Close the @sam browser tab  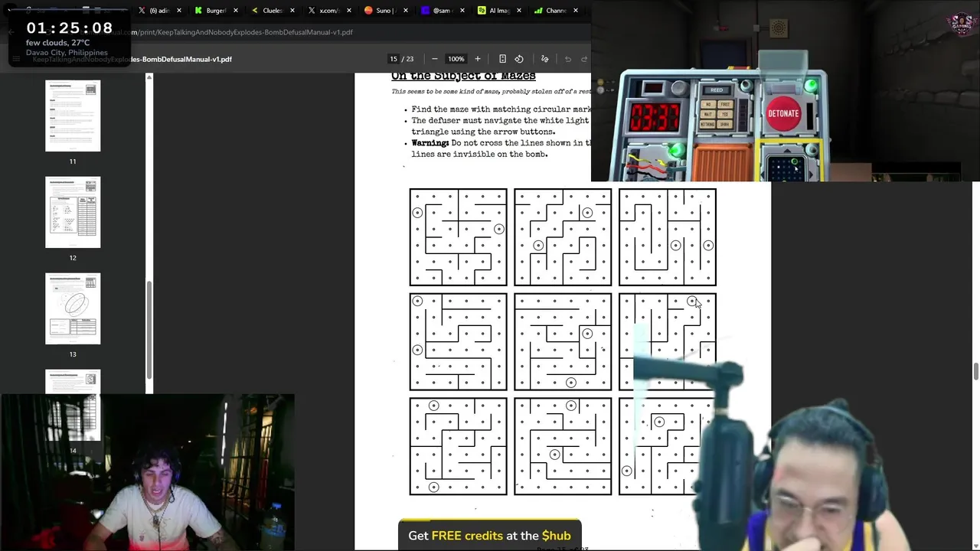coord(462,11)
